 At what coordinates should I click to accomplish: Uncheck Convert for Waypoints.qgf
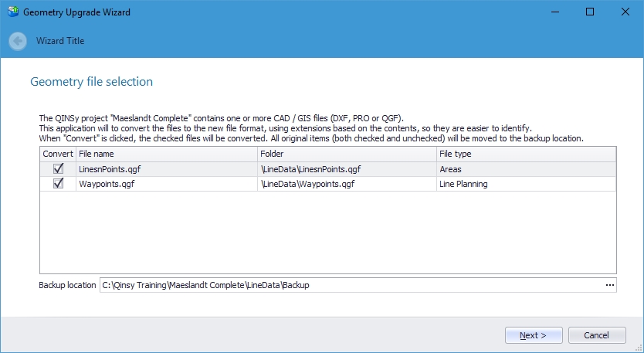click(58, 184)
